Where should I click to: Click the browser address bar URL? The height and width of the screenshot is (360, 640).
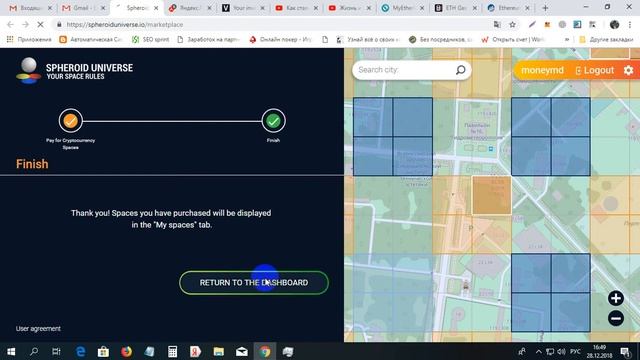point(124,24)
